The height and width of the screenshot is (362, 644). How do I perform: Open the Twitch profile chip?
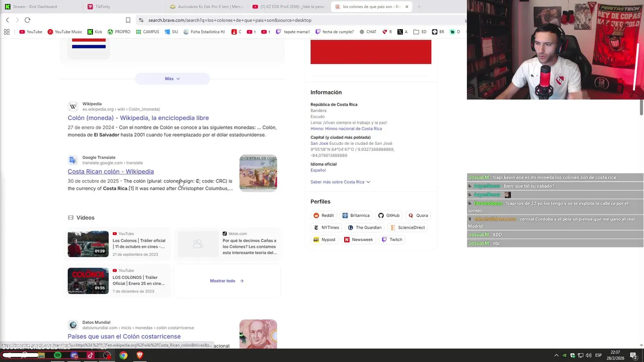392,239
